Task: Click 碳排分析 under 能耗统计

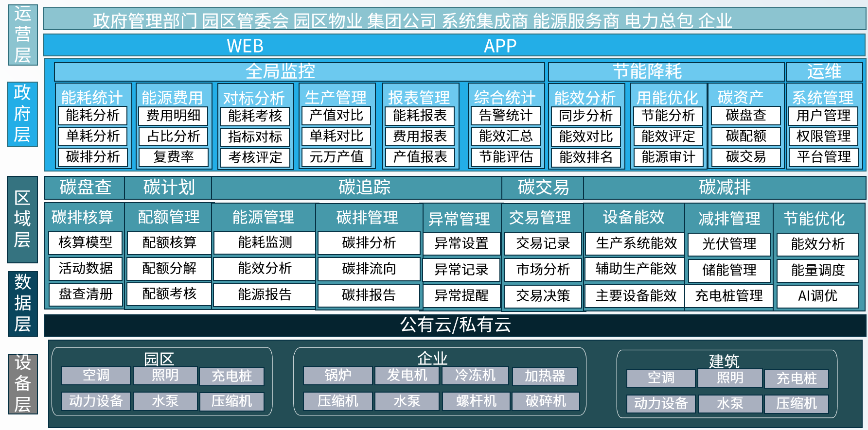Action: pyautogui.click(x=92, y=157)
